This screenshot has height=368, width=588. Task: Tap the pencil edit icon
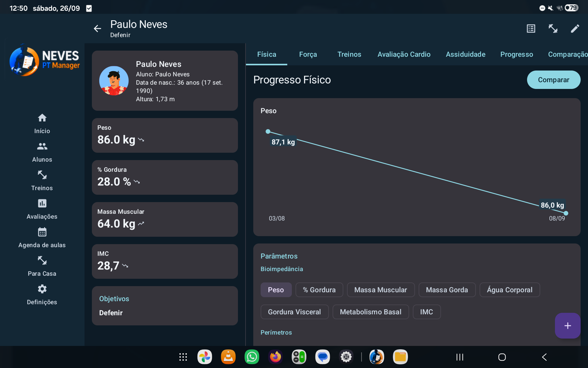(575, 29)
